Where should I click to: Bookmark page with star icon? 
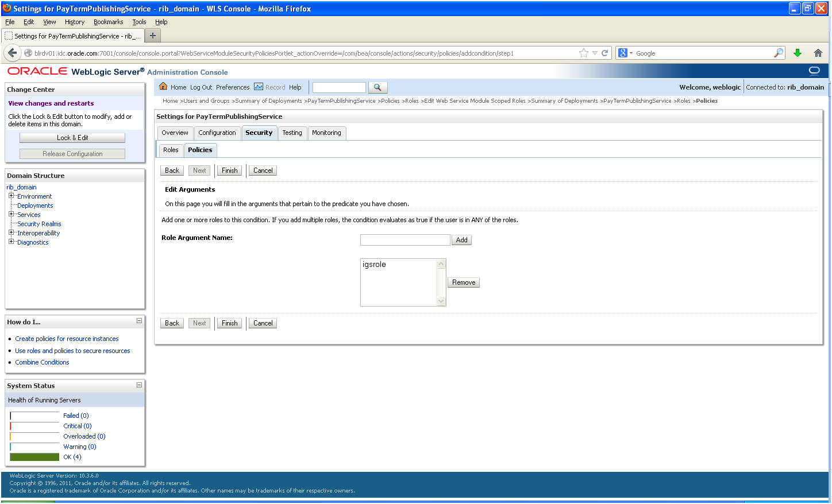(584, 53)
